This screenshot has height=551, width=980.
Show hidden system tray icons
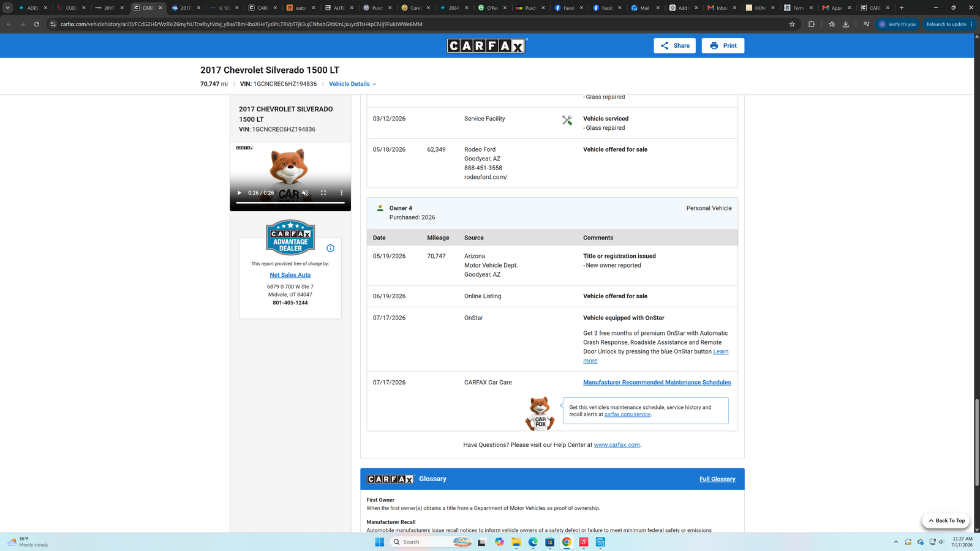pos(895,542)
